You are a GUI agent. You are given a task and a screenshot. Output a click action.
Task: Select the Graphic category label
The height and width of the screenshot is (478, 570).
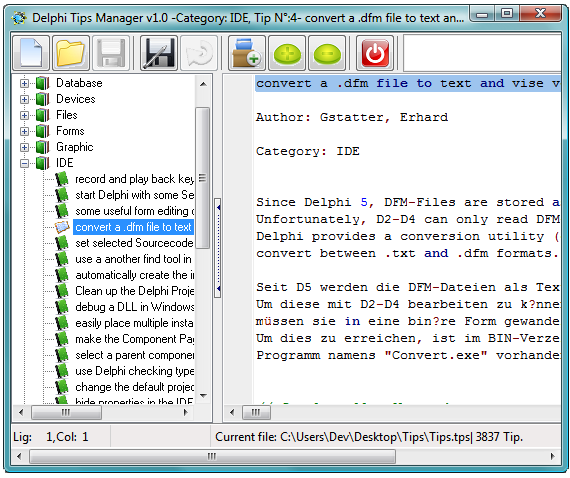tap(75, 147)
